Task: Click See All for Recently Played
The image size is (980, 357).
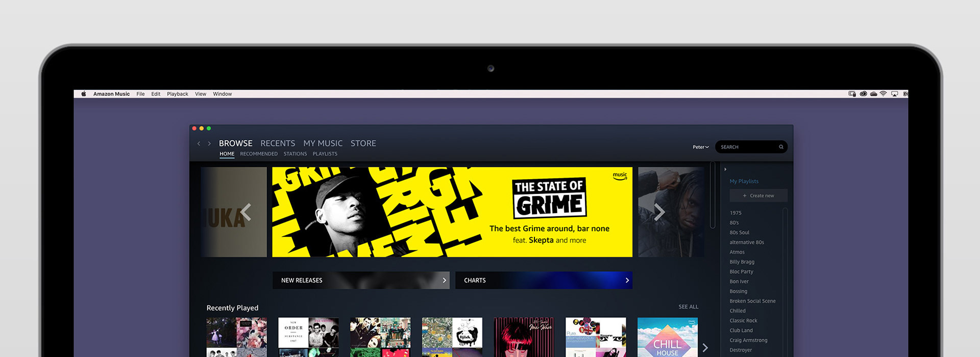Action: point(688,307)
